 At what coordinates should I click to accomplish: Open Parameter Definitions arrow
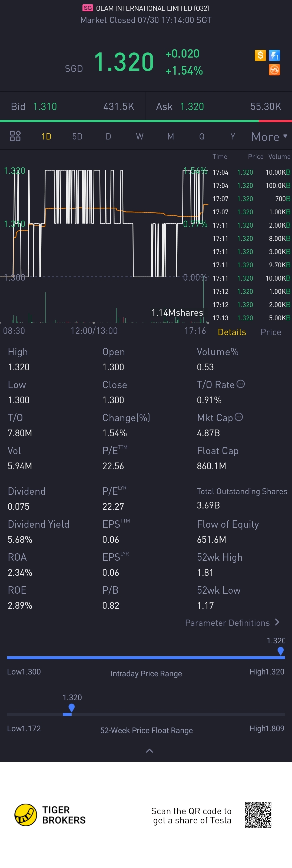[x=277, y=622]
